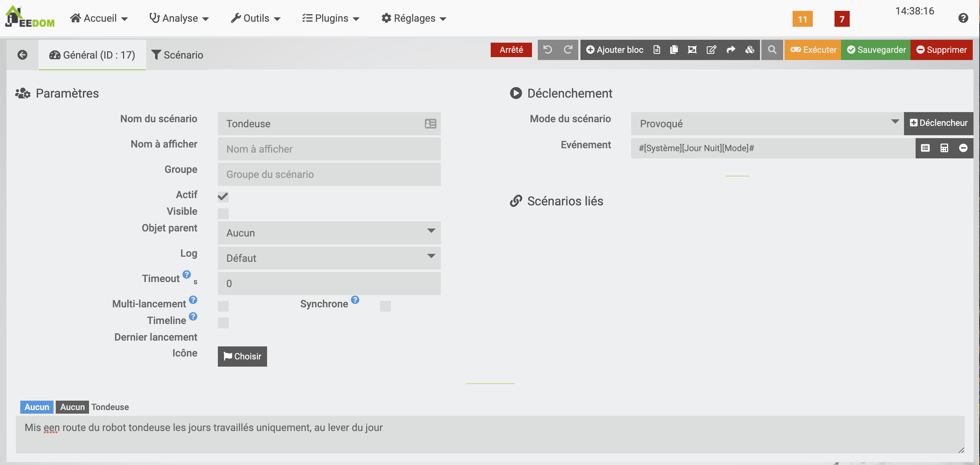Click the orange 11 messages badge
The height and width of the screenshot is (465, 980).
click(x=802, y=19)
